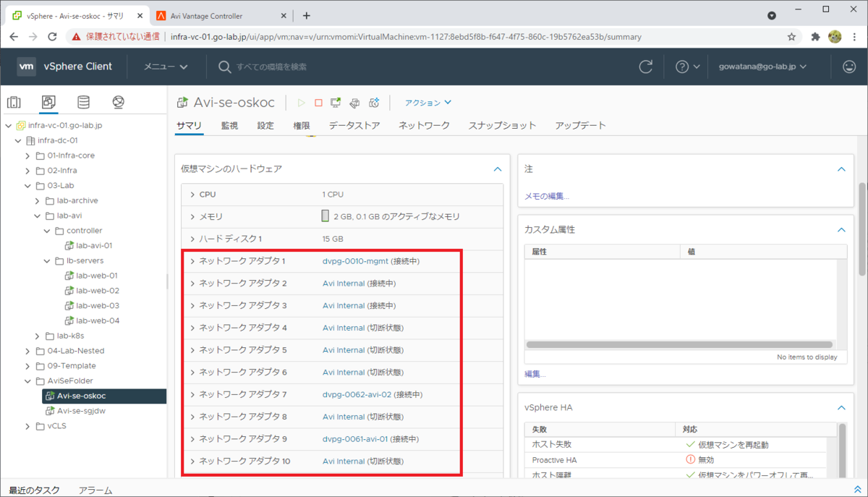Click the power on (play) icon
This screenshot has height=497, width=868.
click(302, 103)
